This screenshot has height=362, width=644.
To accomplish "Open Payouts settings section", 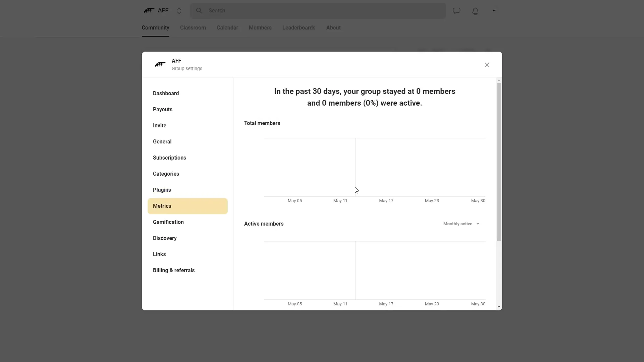I will click(x=187, y=110).
